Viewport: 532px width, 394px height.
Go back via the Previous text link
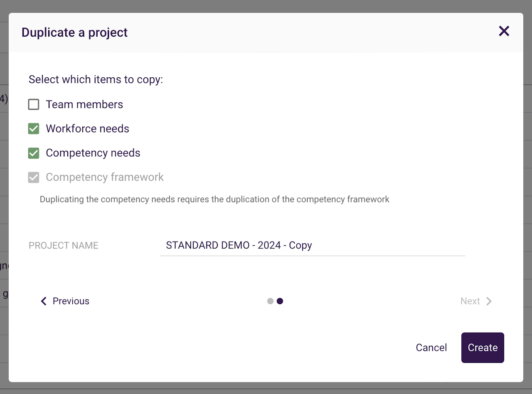coord(71,301)
